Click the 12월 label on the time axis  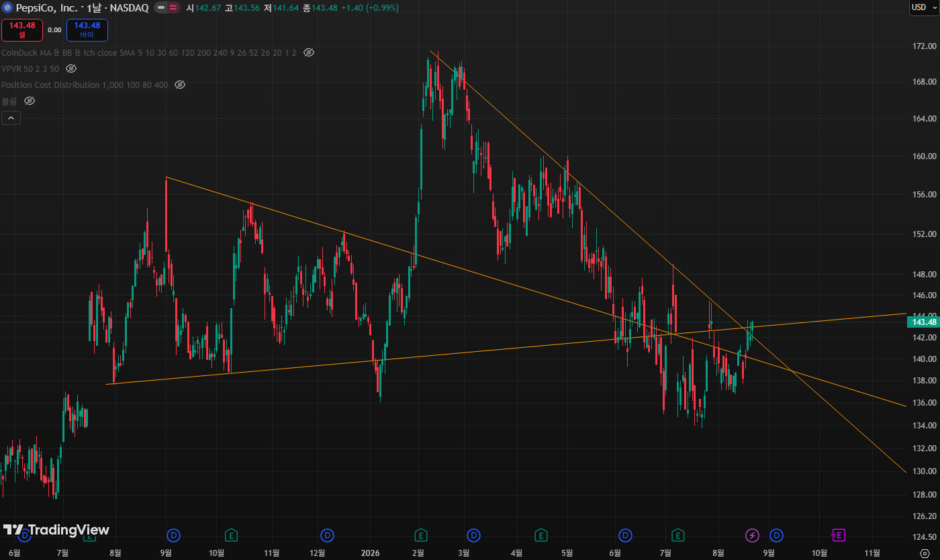pos(318,553)
